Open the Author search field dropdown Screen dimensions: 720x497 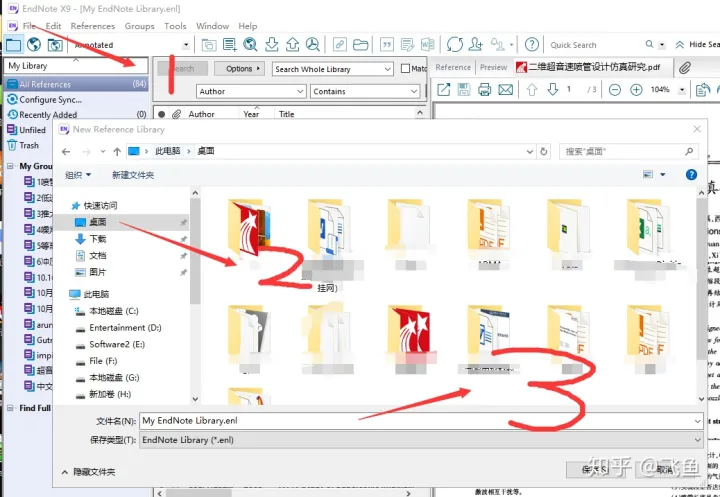point(300,91)
